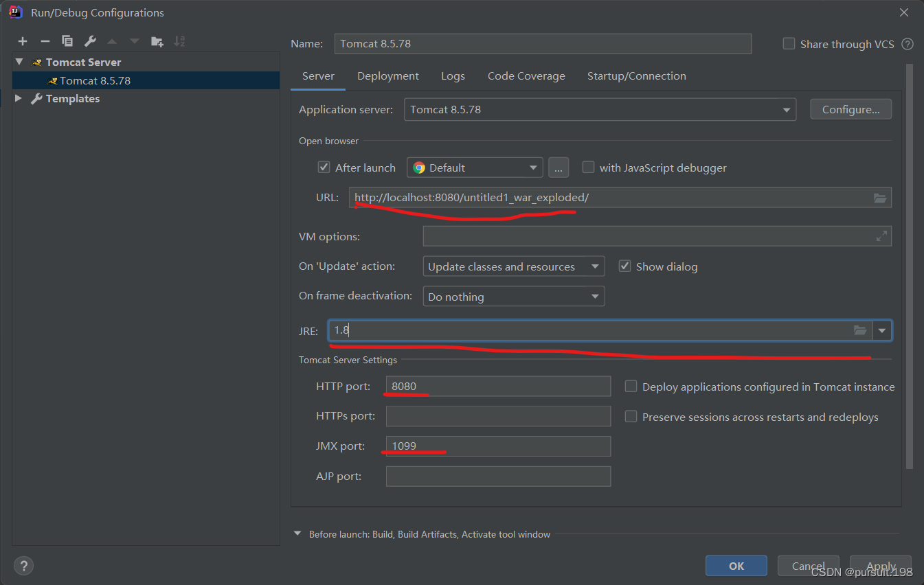Click the Tomcat Server group icon
924x585 pixels.
(x=37, y=62)
